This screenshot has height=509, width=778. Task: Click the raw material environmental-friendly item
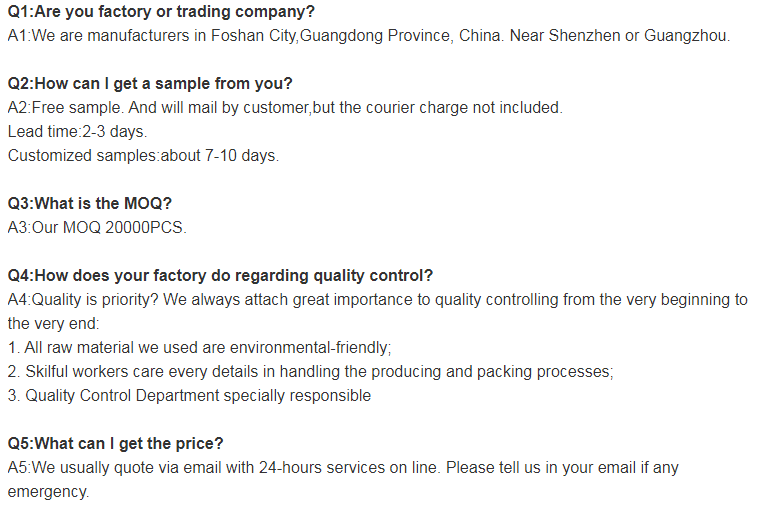(199, 347)
